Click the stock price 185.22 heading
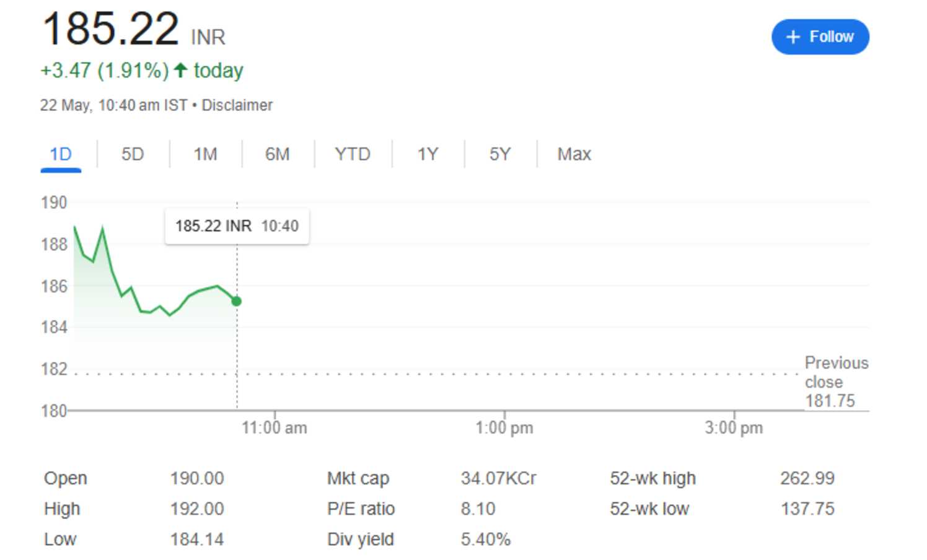Viewport: 927px width, 560px height. (109, 28)
